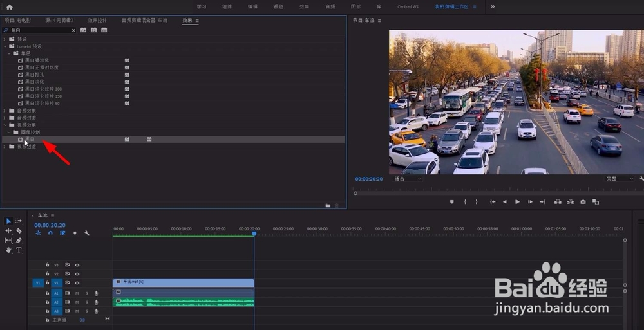Select the 车流.mp4 video clip
This screenshot has height=330, width=644.
184,282
